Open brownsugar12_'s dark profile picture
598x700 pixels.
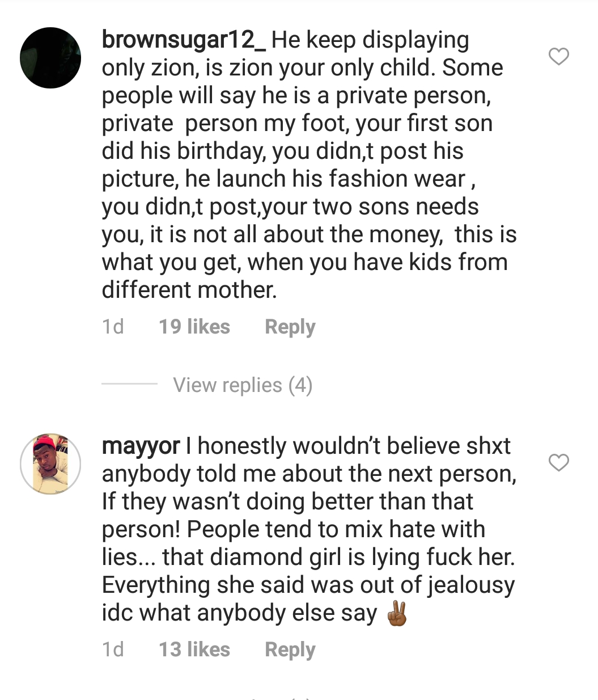[x=50, y=58]
